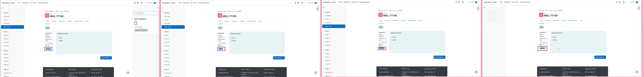The height and width of the screenshot is (77, 644).
Task: Close course index drawer in third screenshot
Action: coord(324,7)
